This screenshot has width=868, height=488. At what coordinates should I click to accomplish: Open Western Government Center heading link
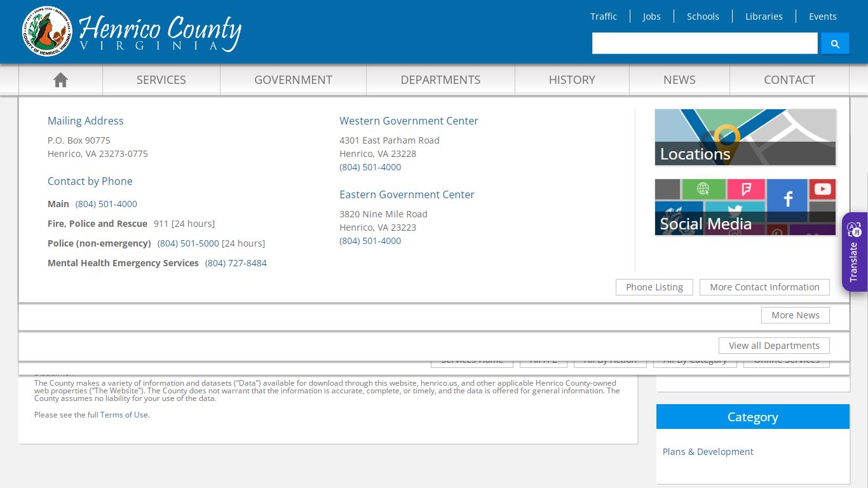[409, 121]
